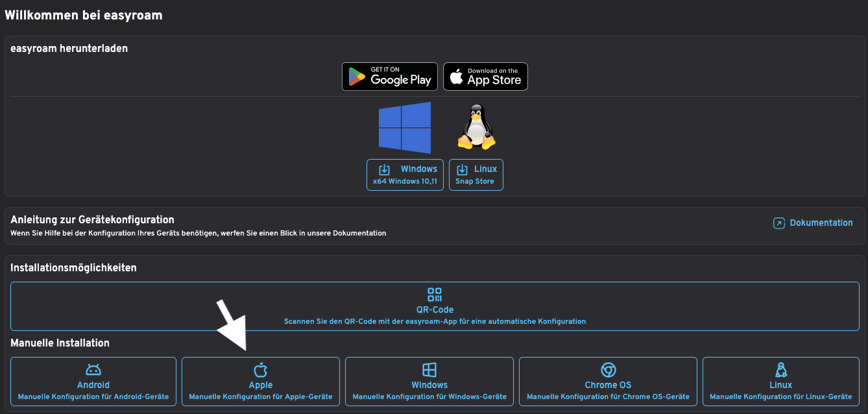Select Manuelle Konfiguration für Linux-Geräte
This screenshot has width=868, height=414.
781,396
